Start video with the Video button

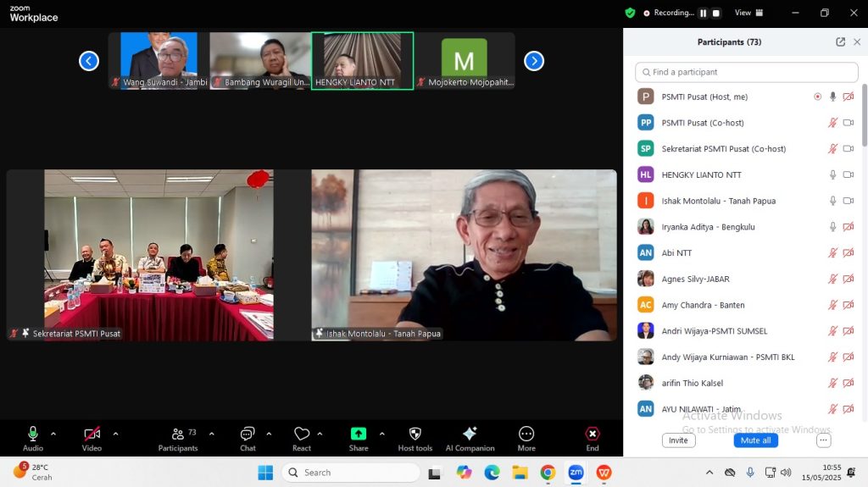92,439
